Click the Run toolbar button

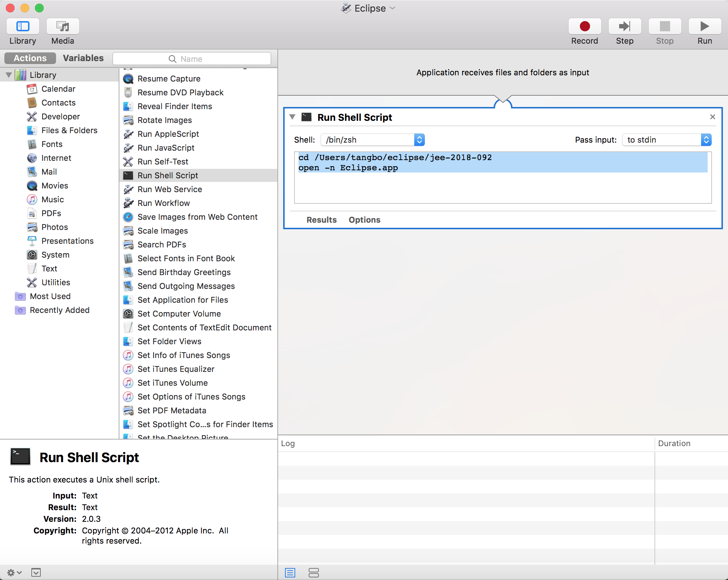point(705,26)
